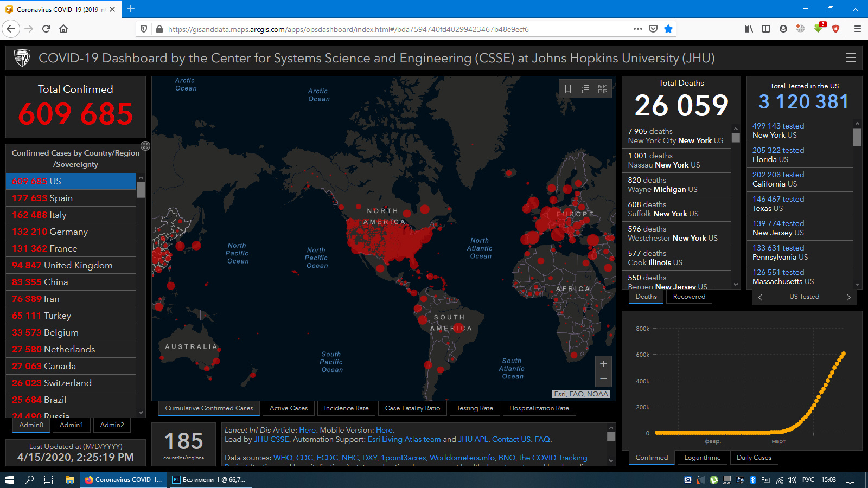Screen dimensions: 868x488
Task: Open the Firefox application menu
Action: pos(858,29)
